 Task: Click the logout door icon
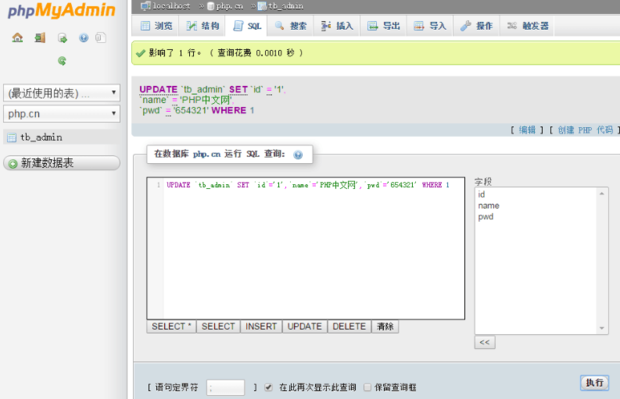(40, 38)
